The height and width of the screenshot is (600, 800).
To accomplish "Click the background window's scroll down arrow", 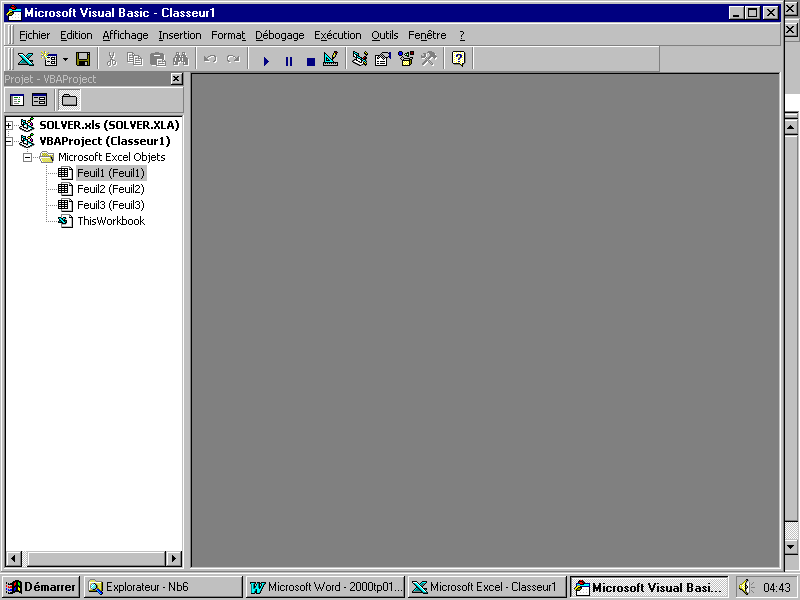I will click(x=791, y=546).
